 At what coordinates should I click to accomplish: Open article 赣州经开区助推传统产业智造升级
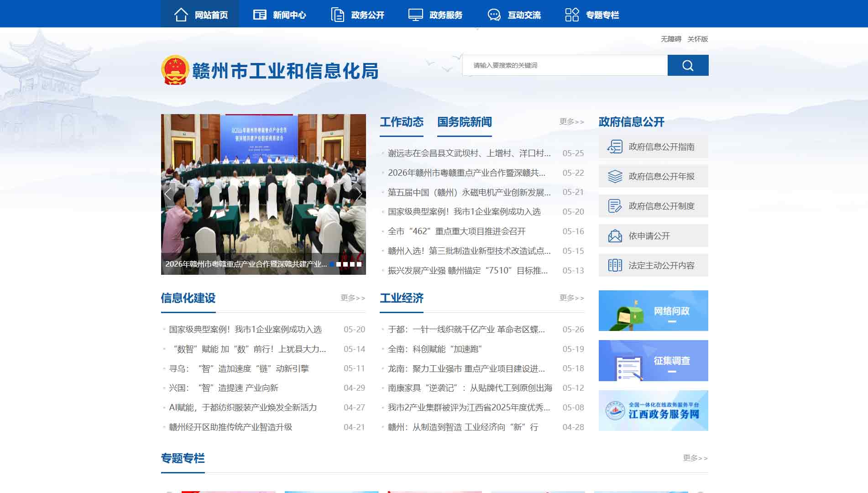click(230, 427)
